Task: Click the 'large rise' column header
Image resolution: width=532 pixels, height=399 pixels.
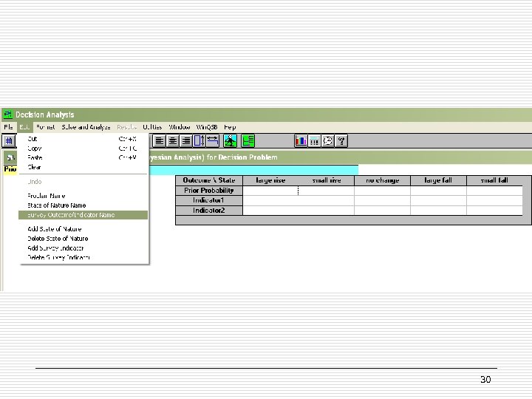Action: click(x=270, y=180)
